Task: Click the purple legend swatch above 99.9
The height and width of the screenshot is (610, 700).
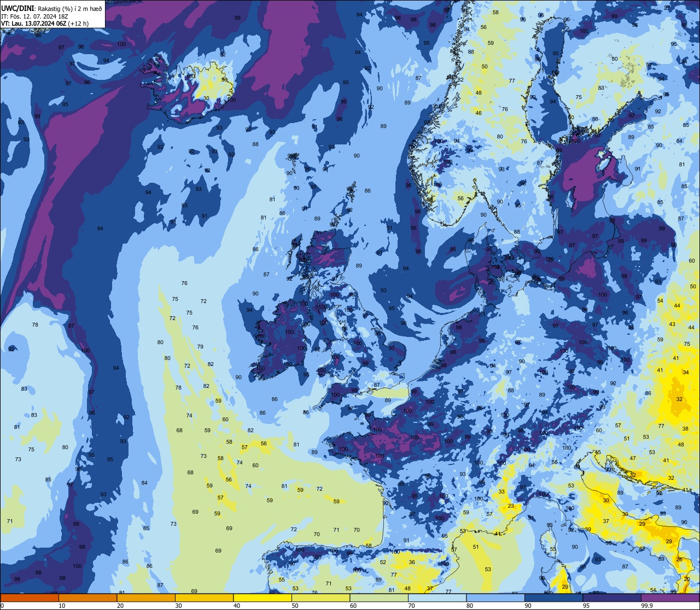Action: [670, 597]
